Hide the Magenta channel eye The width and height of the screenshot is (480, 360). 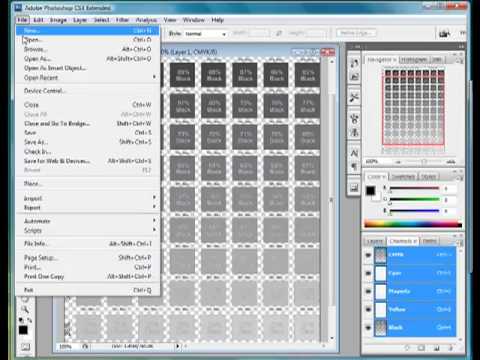click(368, 291)
